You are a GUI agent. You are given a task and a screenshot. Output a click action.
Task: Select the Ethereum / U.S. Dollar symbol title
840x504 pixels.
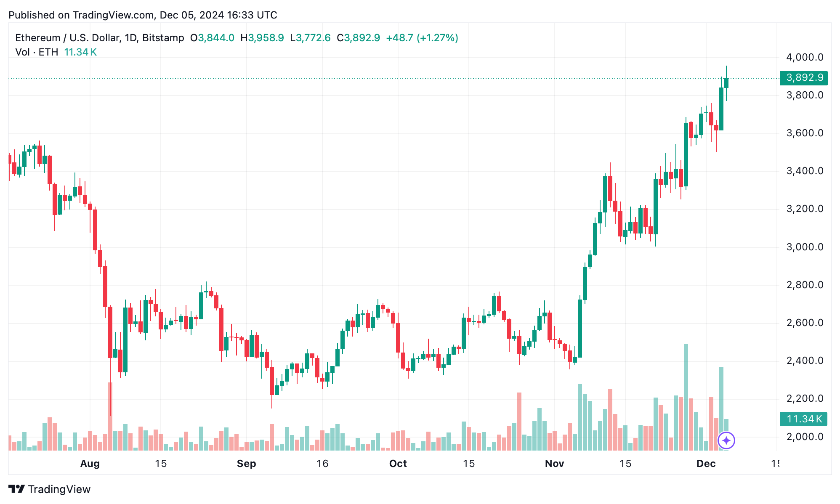pyautogui.click(x=99, y=38)
